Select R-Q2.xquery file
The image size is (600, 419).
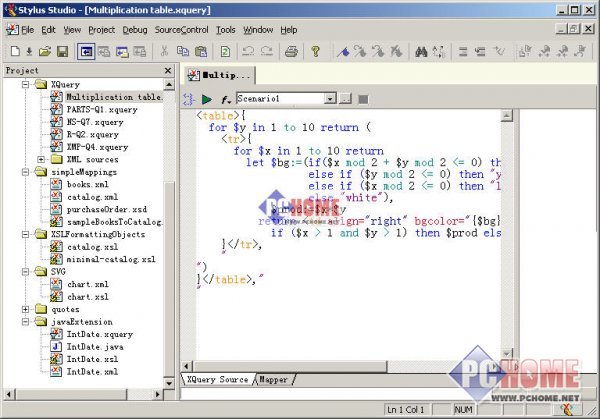(93, 135)
